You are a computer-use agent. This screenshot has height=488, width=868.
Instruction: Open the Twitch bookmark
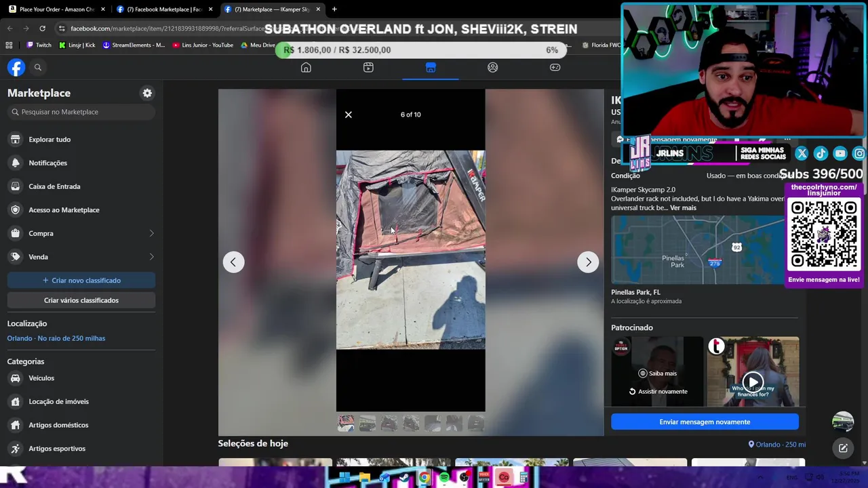[x=39, y=45]
